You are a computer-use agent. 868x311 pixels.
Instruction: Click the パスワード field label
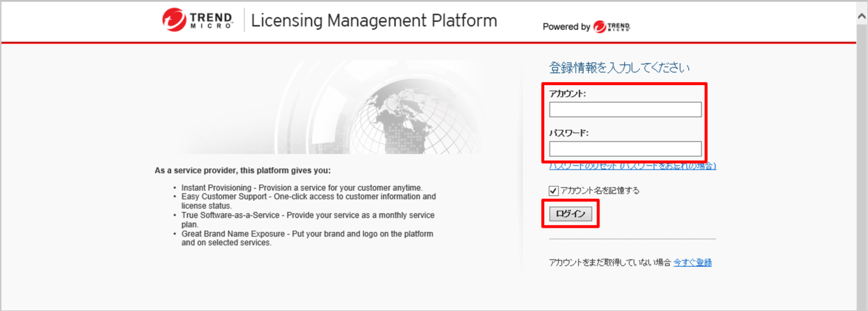[x=569, y=133]
